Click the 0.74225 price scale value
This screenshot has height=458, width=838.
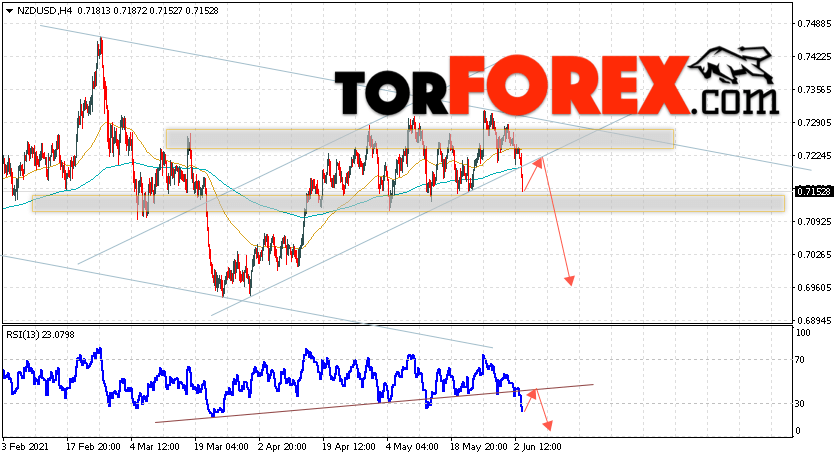click(814, 57)
